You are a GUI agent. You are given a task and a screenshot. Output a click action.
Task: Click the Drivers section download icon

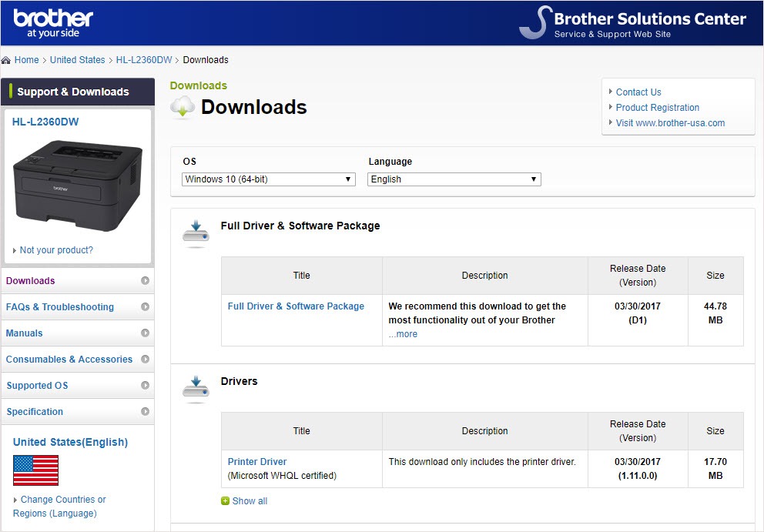coord(196,389)
